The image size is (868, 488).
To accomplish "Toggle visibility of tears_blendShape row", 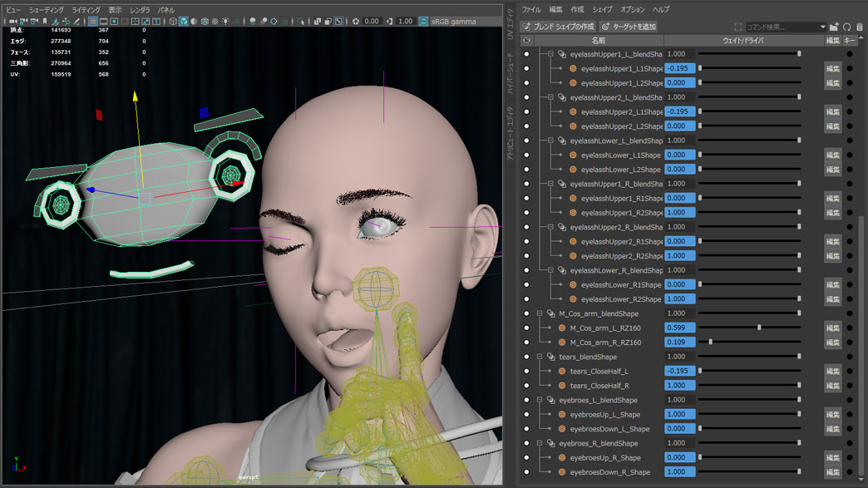I will pos(526,357).
